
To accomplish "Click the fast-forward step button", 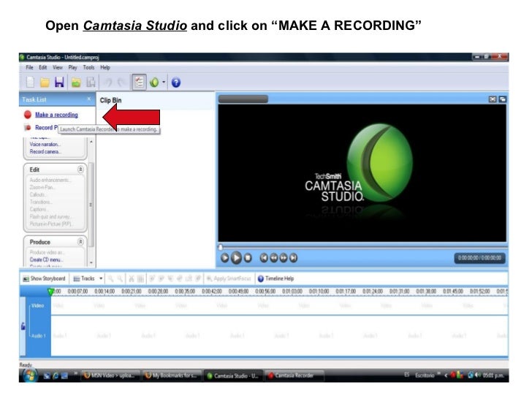I will [284, 258].
